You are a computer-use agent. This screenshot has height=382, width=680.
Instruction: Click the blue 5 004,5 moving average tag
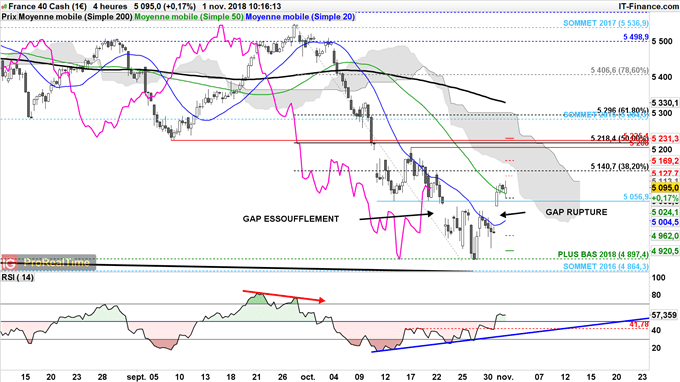click(x=665, y=222)
